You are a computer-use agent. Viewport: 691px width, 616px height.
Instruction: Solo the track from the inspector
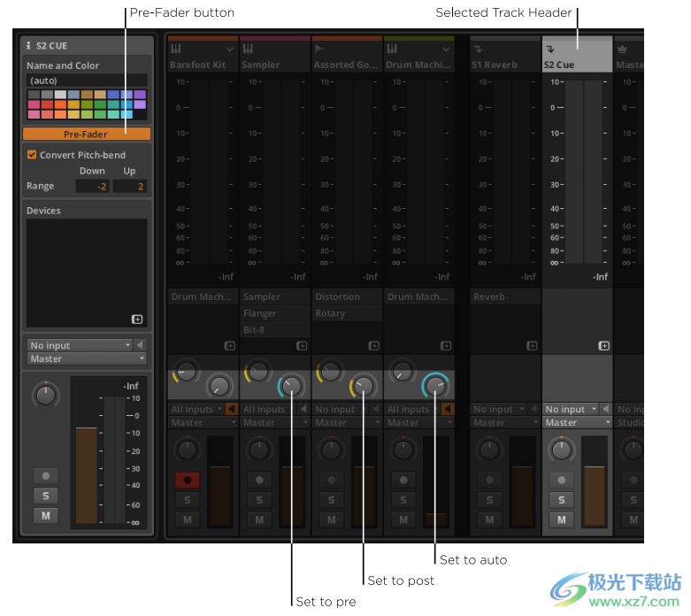click(46, 496)
